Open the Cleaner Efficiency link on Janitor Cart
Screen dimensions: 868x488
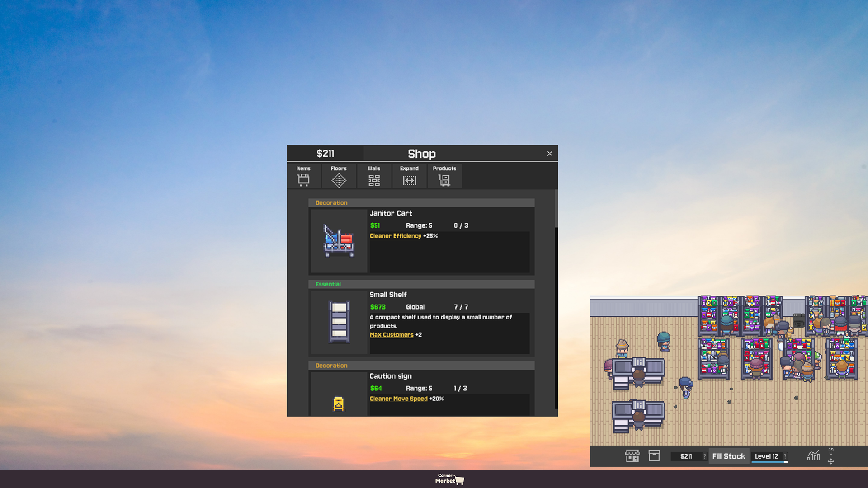(x=395, y=235)
